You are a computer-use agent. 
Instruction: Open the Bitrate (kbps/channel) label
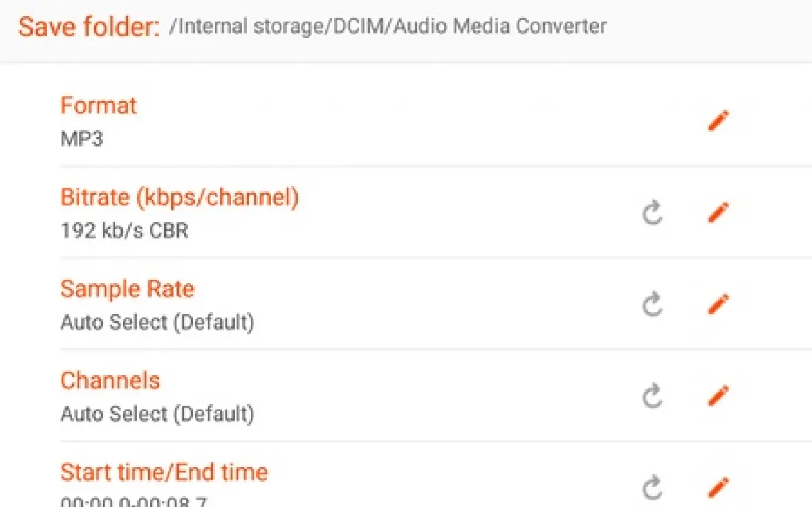(180, 198)
